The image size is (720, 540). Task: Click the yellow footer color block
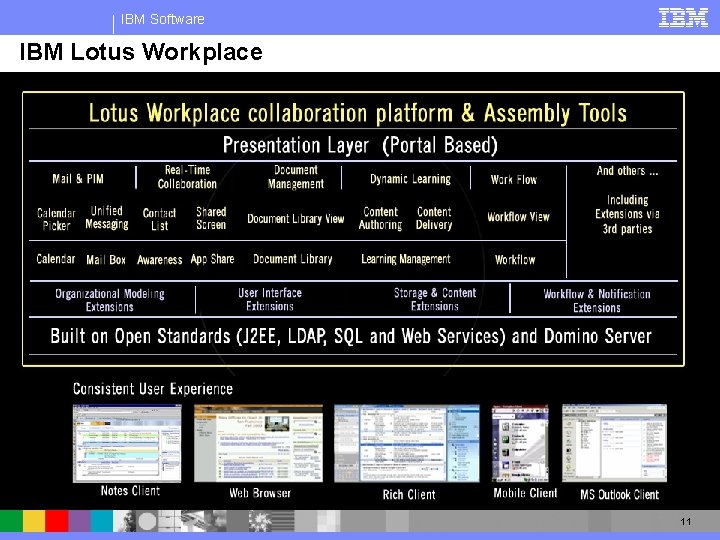34,521
